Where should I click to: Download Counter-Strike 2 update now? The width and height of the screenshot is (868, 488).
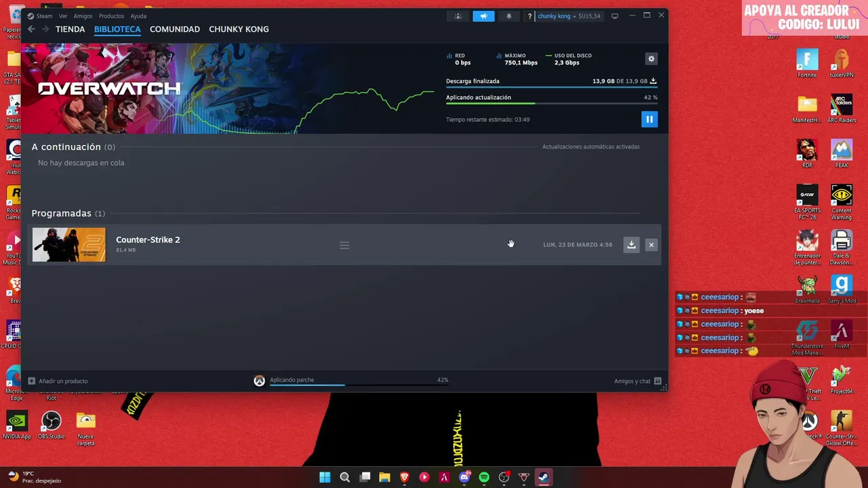pyautogui.click(x=631, y=245)
